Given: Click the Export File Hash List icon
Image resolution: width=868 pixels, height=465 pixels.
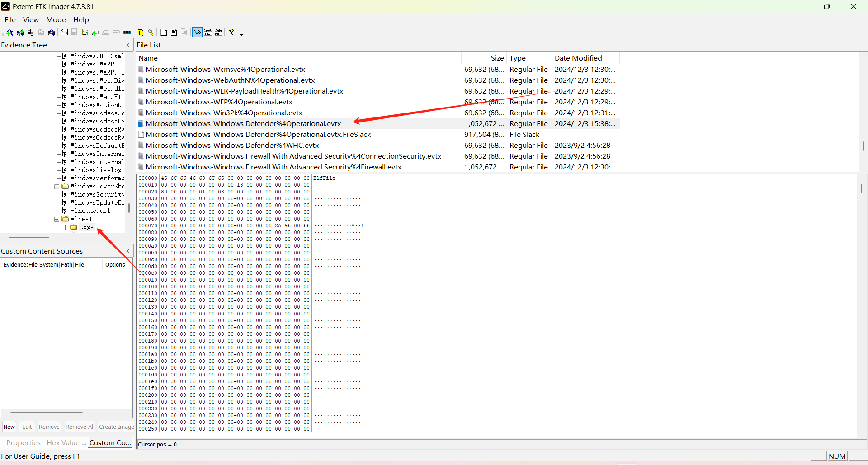Looking at the screenshot, I should tap(174, 33).
